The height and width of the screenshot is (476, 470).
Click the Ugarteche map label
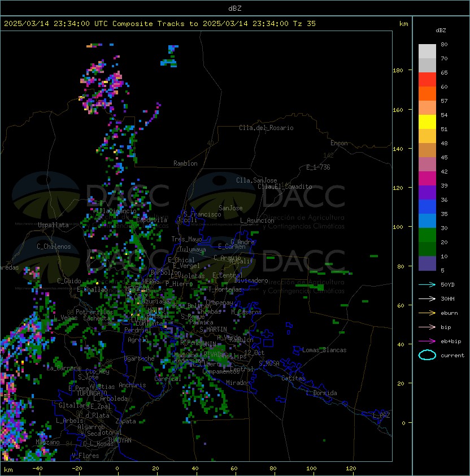(x=140, y=358)
